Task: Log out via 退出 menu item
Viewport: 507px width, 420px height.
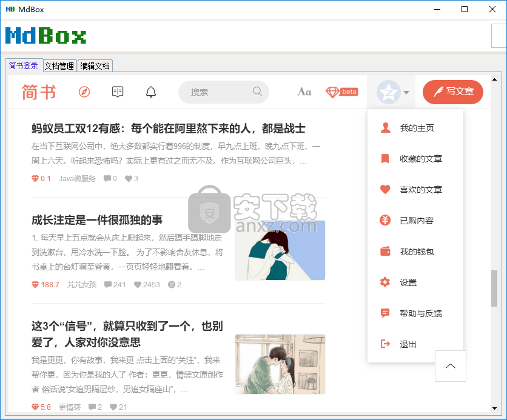Action: coord(408,344)
